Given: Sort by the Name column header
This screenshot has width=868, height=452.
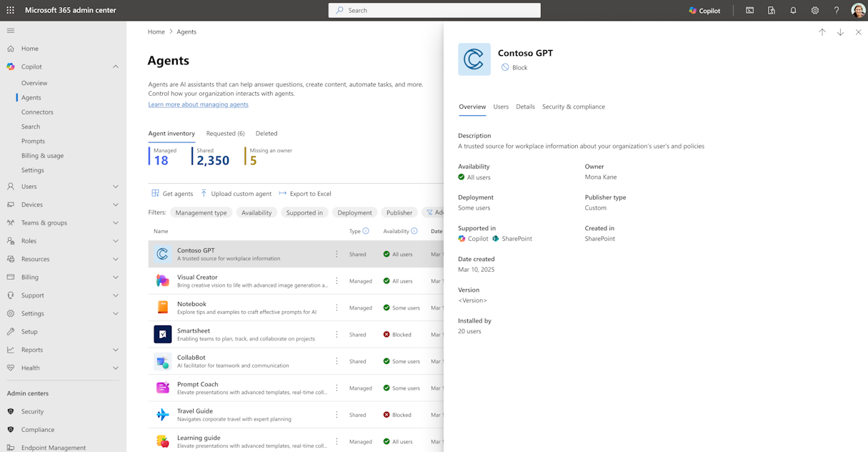Looking at the screenshot, I should coord(161,231).
